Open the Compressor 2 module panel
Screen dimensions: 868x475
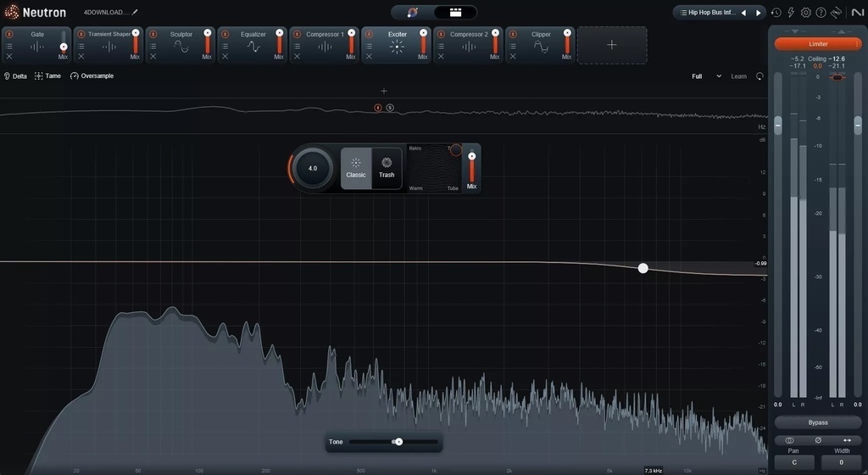coord(468,45)
